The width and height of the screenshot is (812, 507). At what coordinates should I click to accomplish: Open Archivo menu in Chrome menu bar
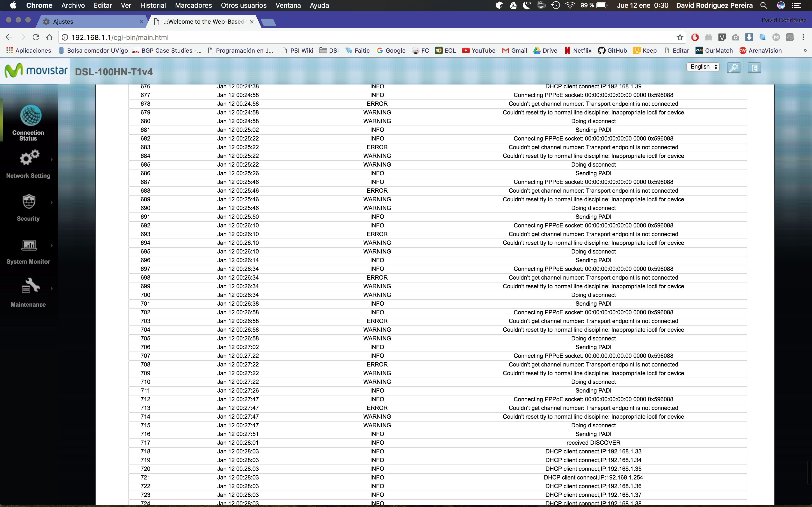coord(72,5)
